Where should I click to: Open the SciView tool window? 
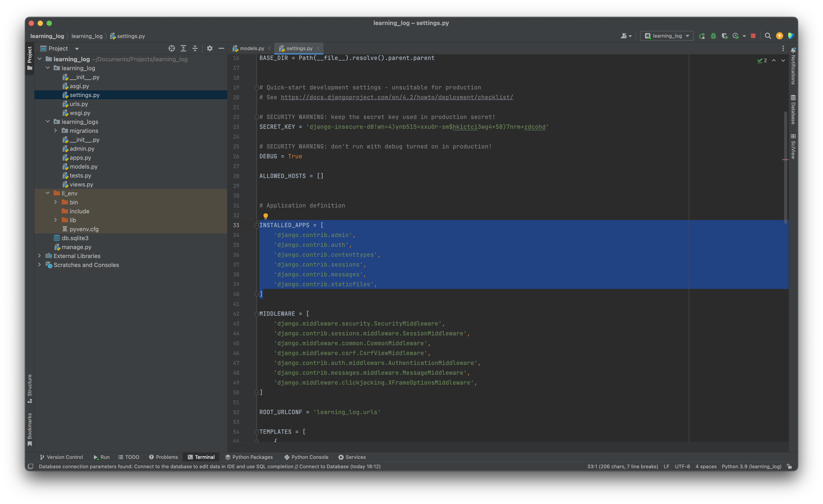pos(793,146)
